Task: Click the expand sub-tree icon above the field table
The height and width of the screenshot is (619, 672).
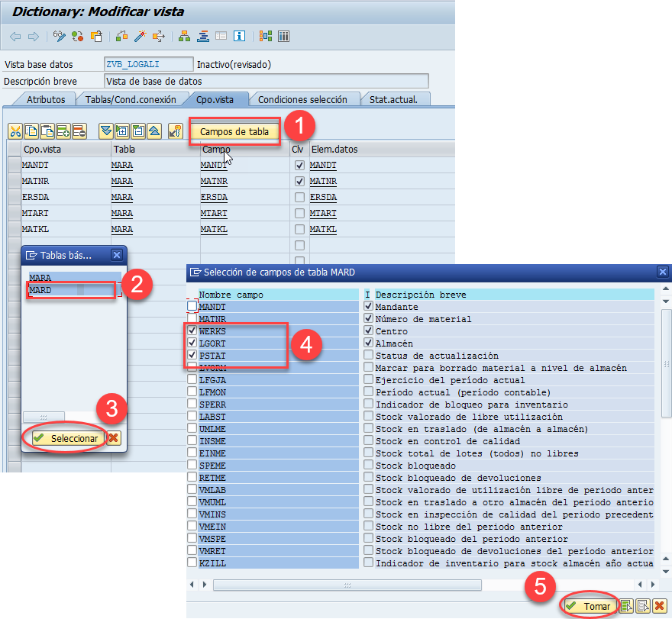Action: pyautogui.click(x=122, y=131)
